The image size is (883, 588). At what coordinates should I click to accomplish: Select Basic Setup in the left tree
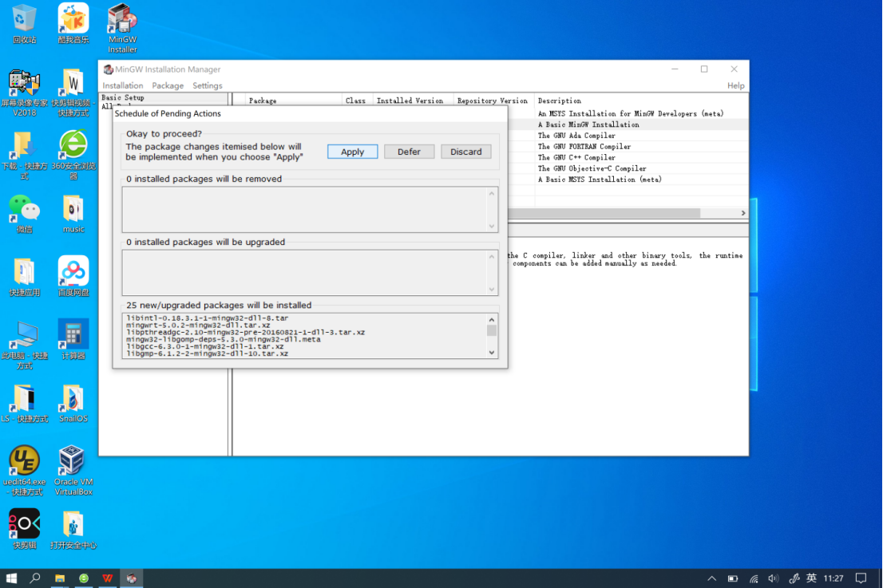click(123, 97)
